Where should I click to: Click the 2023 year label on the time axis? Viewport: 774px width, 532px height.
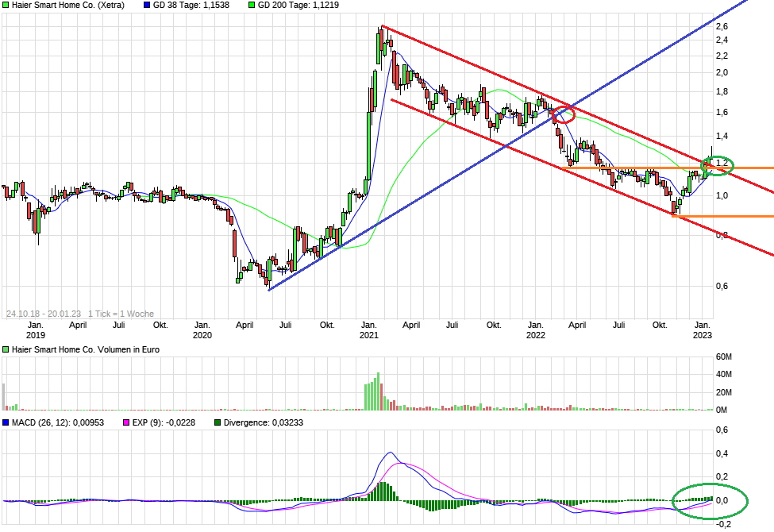(x=703, y=335)
